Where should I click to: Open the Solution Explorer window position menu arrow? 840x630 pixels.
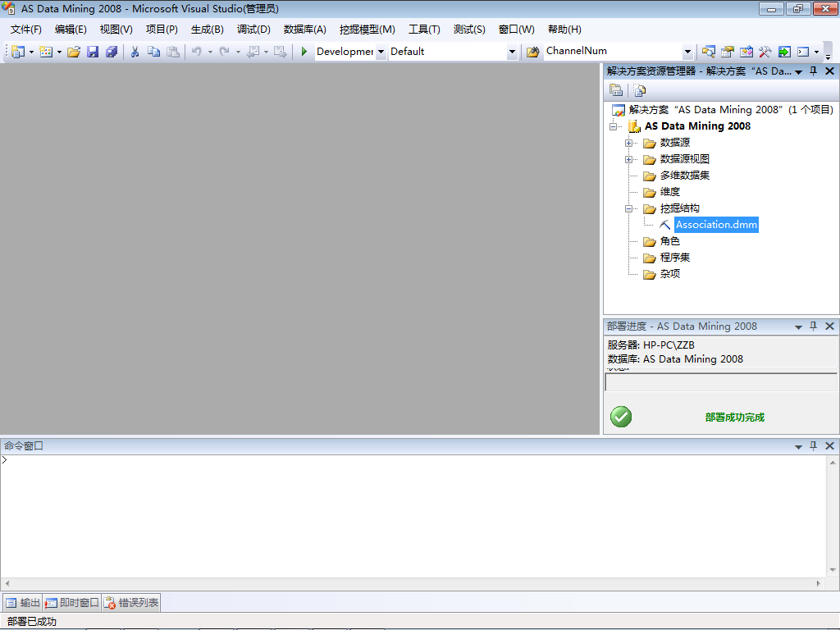pos(798,72)
